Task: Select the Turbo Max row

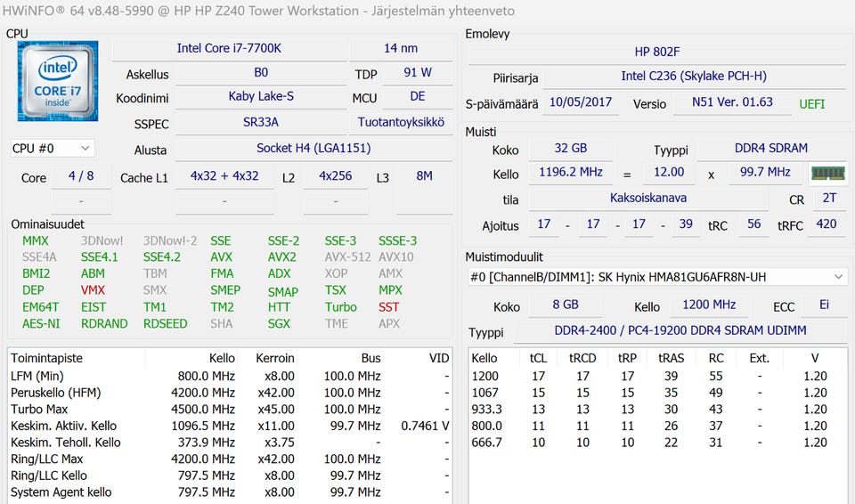Action: click(230, 410)
